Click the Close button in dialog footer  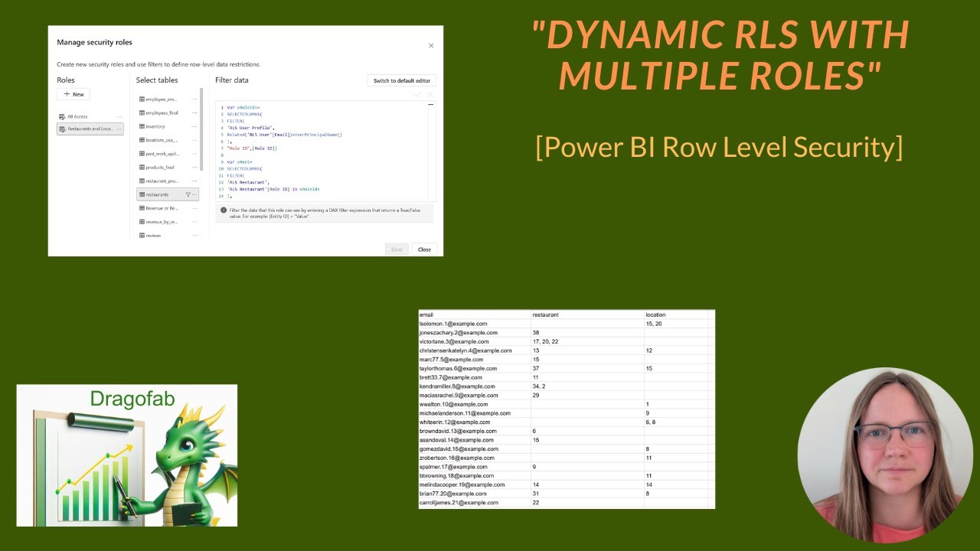pyautogui.click(x=424, y=249)
